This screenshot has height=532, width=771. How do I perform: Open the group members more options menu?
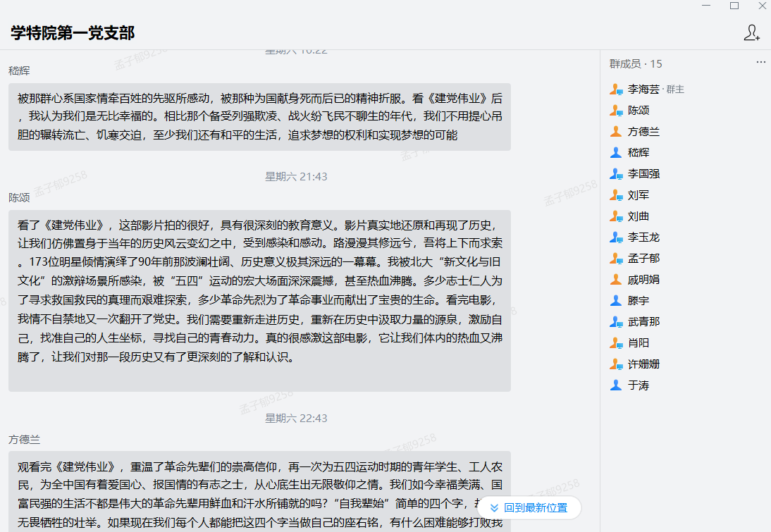click(x=760, y=63)
